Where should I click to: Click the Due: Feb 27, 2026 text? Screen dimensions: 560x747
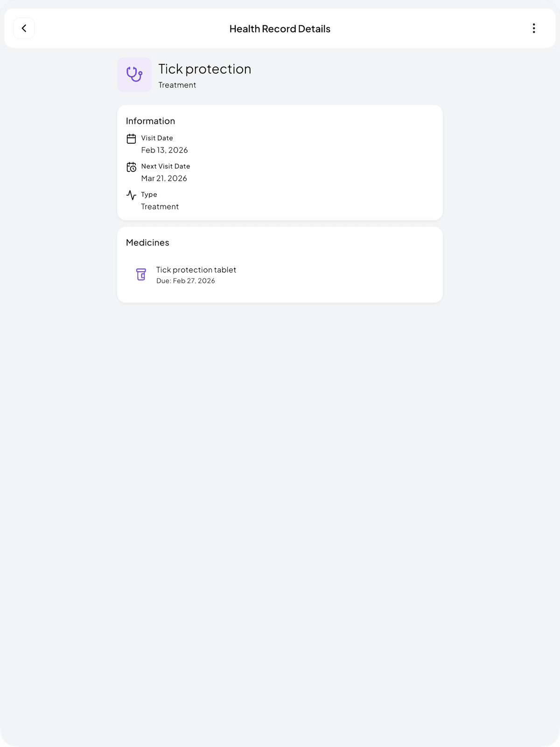tap(185, 281)
